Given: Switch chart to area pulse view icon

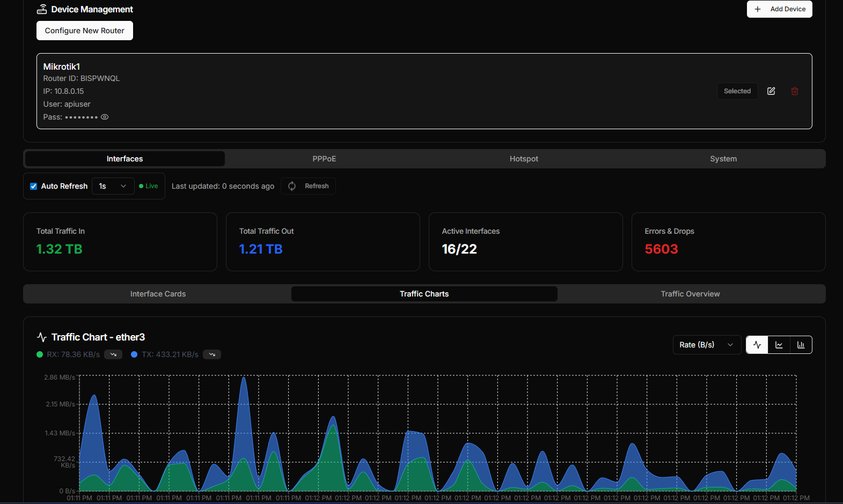Looking at the screenshot, I should tap(757, 345).
